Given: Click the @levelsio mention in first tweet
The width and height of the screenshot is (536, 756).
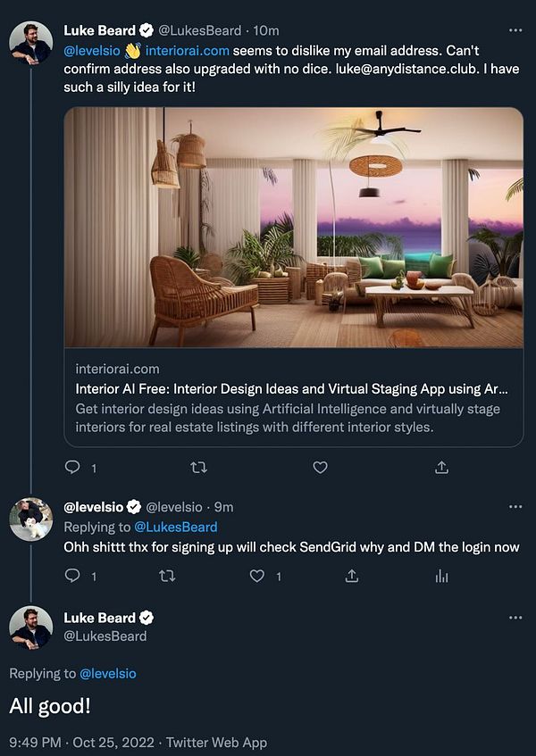Looking at the screenshot, I should 92,51.
